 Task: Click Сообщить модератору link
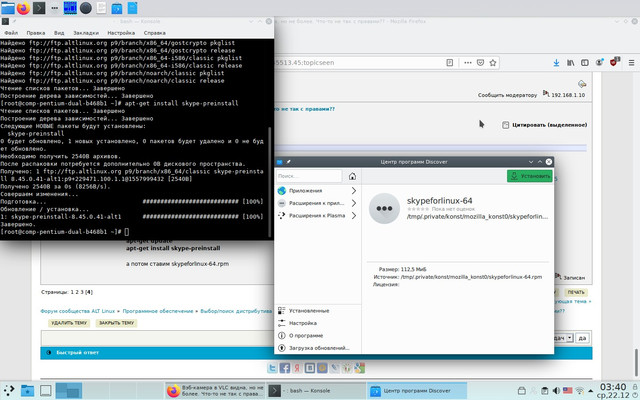tap(507, 95)
